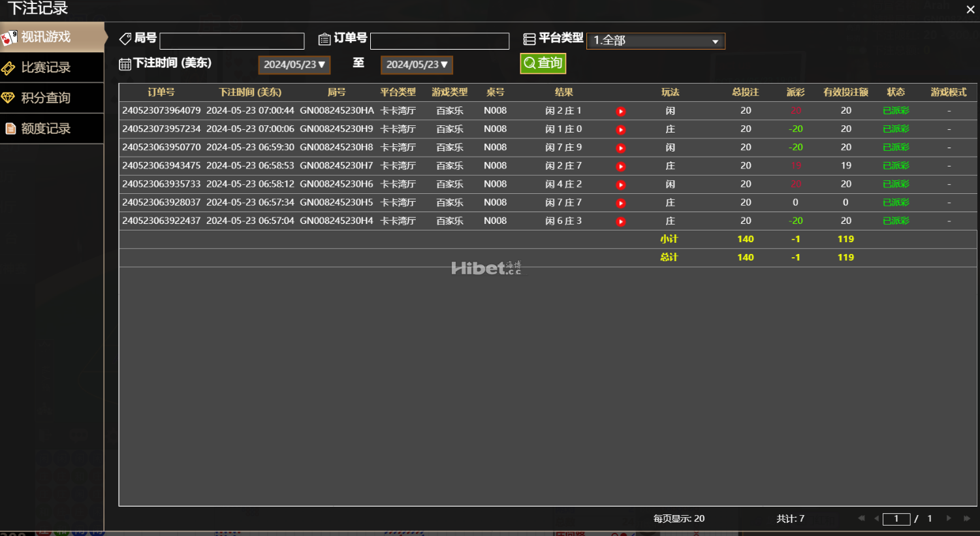
Task: Click the 订单号 column header
Action: pyautogui.click(x=161, y=93)
